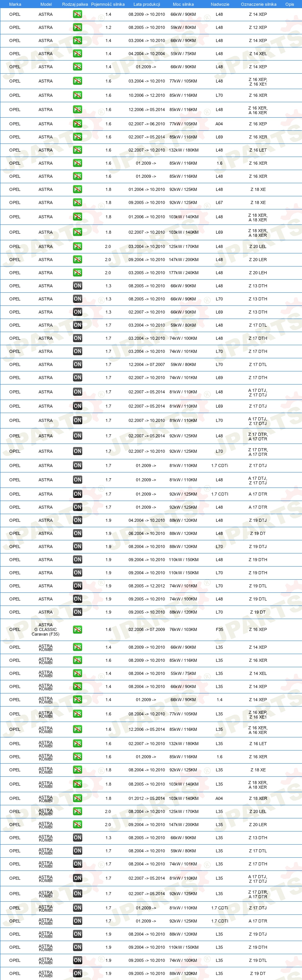Viewport: 302px width, 980px height.
Task: Click diesel ON icon in Kombi L35 Z 19 DTL row
Action: pos(78,960)
